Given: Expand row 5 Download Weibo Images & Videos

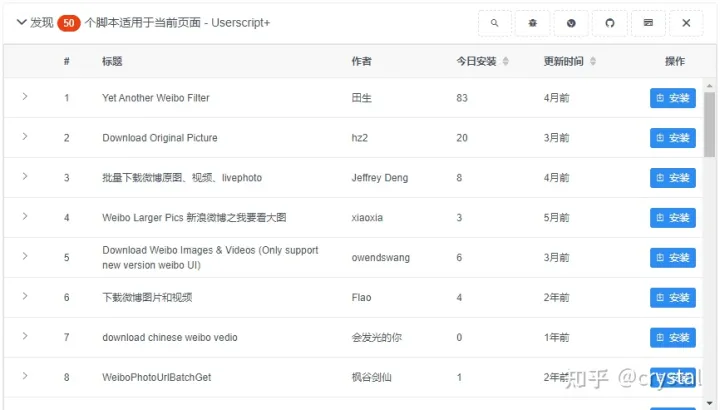Looking at the screenshot, I should point(25,257).
